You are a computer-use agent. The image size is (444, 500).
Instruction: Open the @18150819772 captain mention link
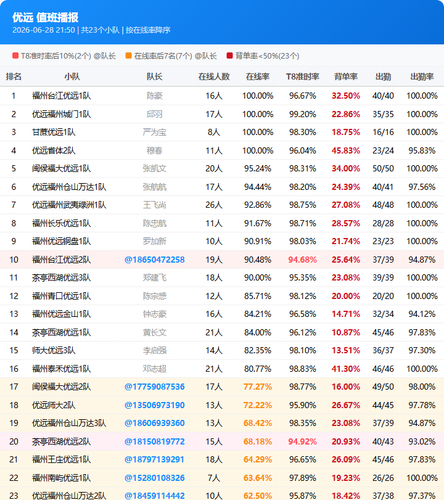pos(154,442)
